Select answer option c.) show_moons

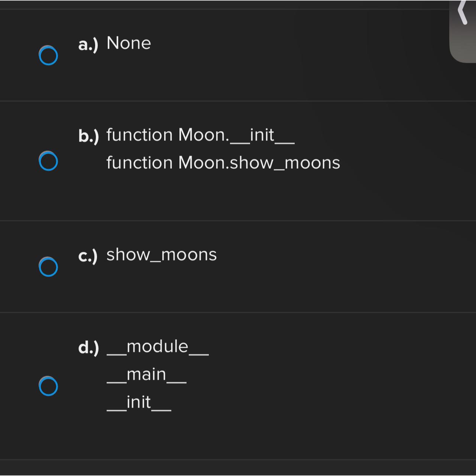(x=48, y=267)
